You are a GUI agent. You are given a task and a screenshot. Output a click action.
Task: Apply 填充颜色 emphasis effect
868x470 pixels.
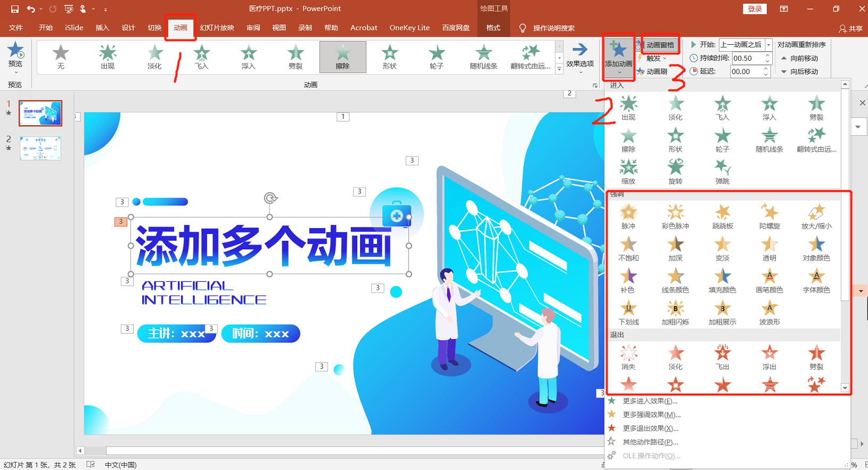pyautogui.click(x=722, y=281)
